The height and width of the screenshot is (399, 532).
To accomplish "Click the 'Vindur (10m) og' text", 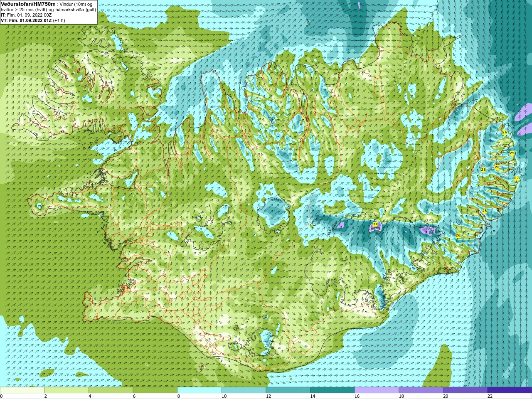I will (76, 4).
